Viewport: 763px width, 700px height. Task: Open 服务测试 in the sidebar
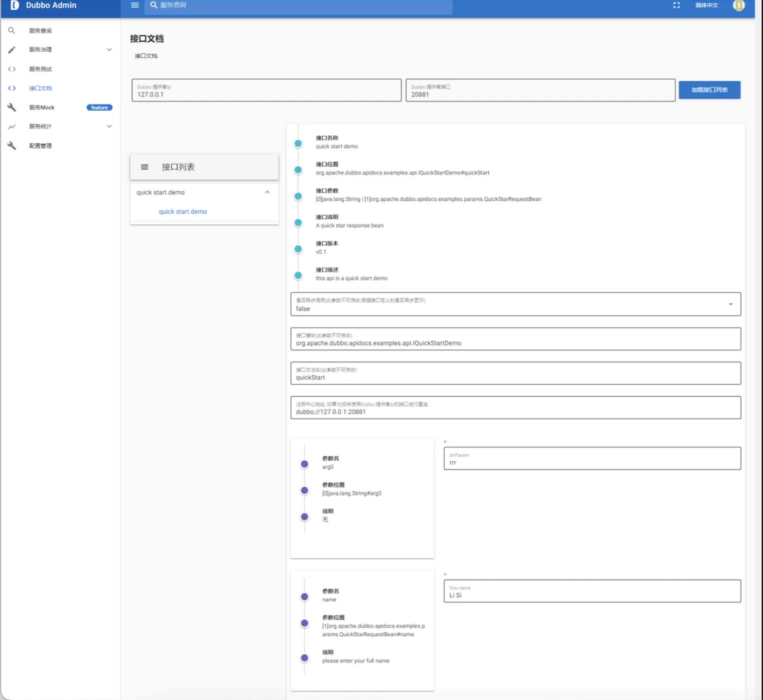60,69
